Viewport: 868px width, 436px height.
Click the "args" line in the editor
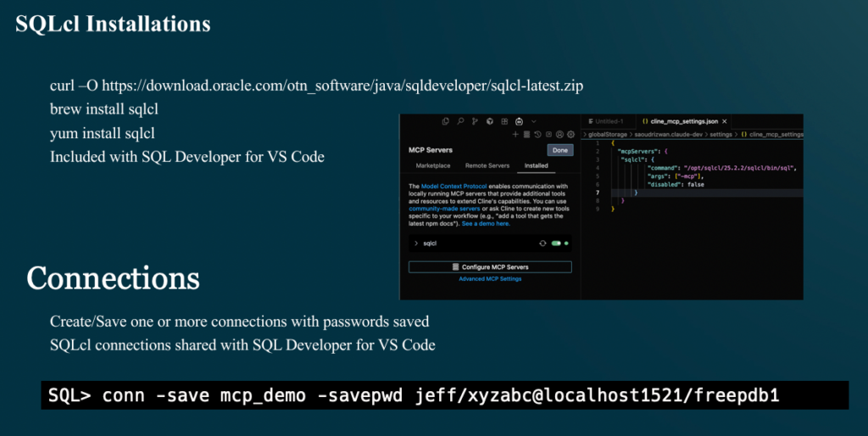(675, 176)
